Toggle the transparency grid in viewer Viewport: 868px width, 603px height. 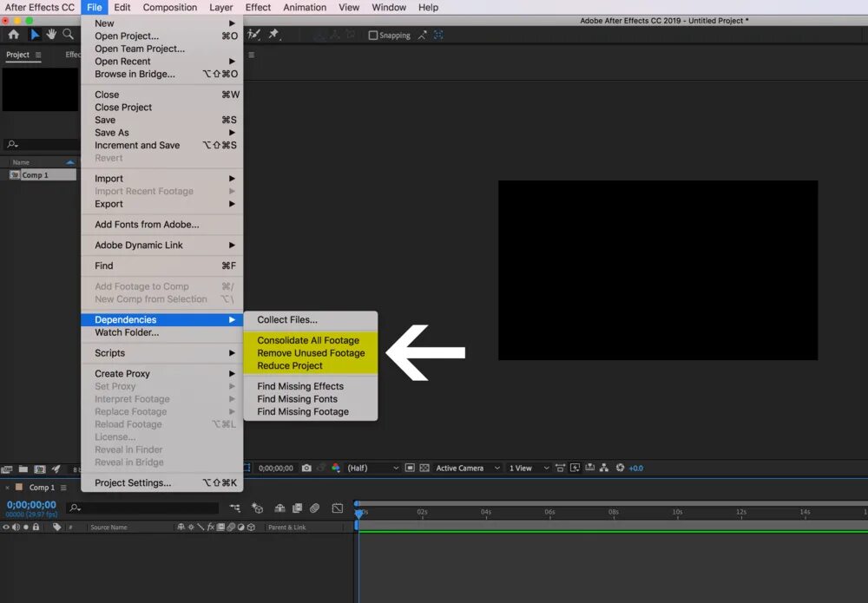(424, 468)
